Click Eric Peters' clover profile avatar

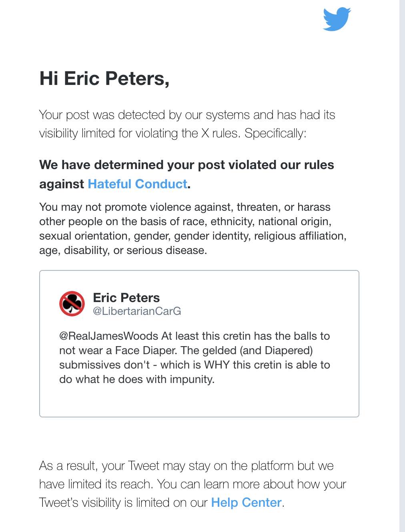72,304
